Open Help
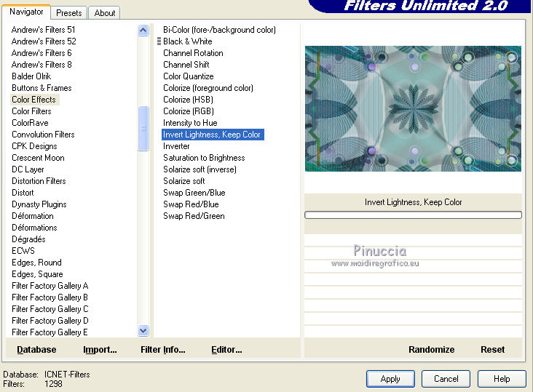 [x=502, y=379]
